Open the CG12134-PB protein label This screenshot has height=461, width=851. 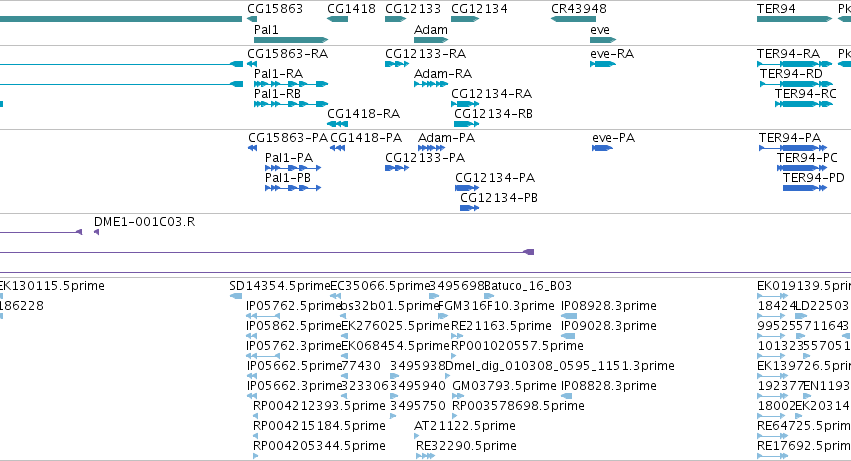[x=499, y=198]
